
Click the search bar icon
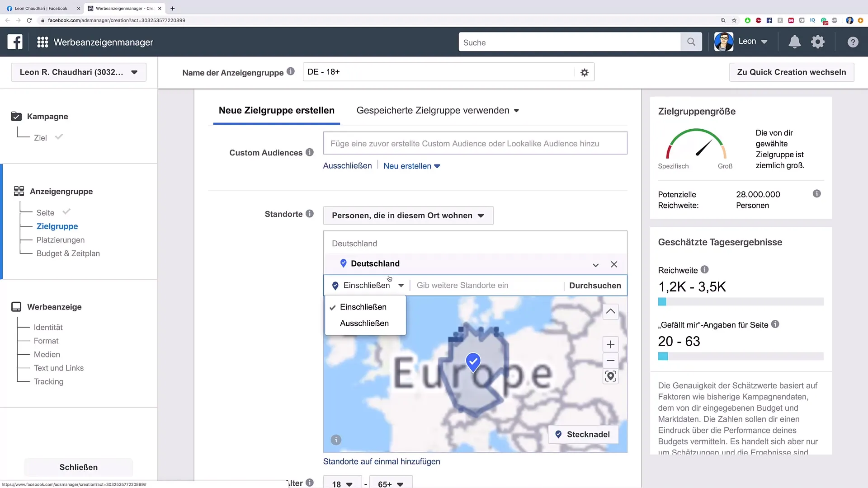pos(691,42)
